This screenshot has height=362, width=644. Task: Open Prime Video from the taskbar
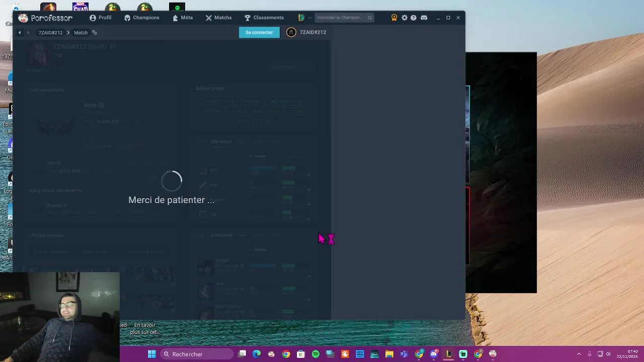coord(360,354)
